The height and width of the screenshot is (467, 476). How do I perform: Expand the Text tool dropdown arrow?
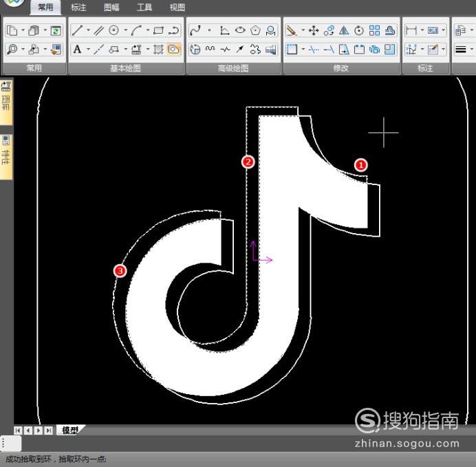(88, 49)
